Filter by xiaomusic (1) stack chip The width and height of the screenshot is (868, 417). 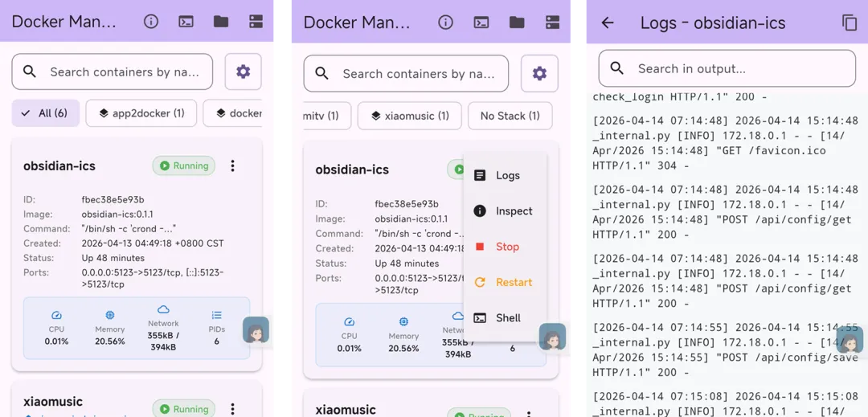click(410, 116)
